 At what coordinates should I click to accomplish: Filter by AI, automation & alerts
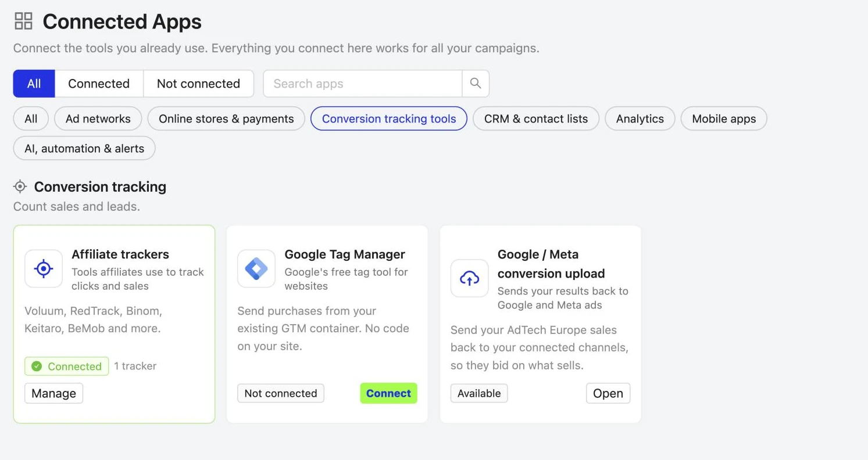[84, 148]
